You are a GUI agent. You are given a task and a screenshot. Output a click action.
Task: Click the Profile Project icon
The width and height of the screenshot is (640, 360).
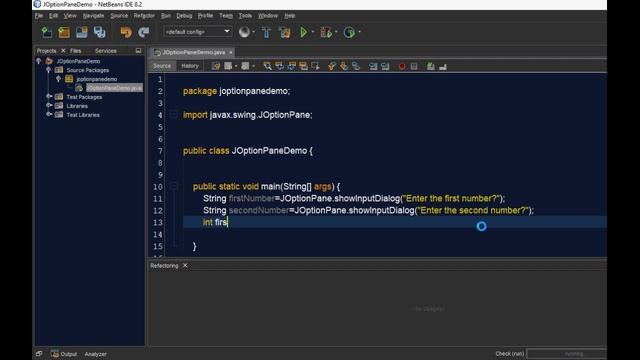349,32
